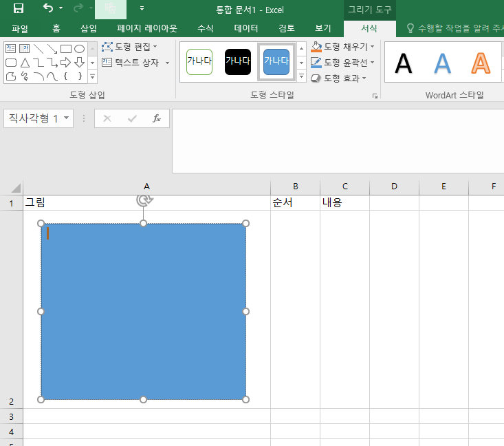Image resolution: width=504 pixels, height=446 pixels.
Task: Click inside the formula bar
Action: click(x=338, y=141)
